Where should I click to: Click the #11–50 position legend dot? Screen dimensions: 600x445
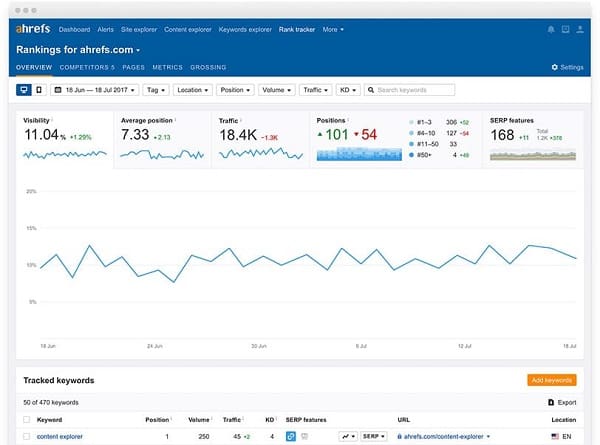pos(411,144)
